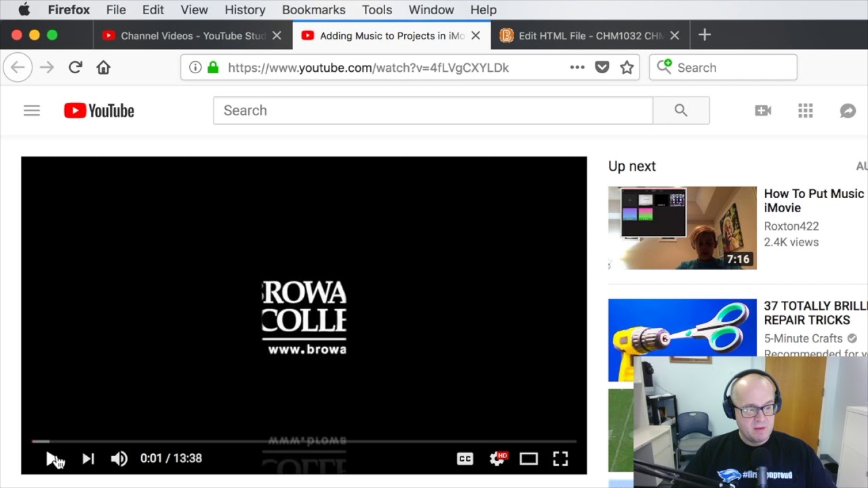The image size is (868, 488).
Task: Open How To Put Music video thumbnail
Action: (x=682, y=228)
